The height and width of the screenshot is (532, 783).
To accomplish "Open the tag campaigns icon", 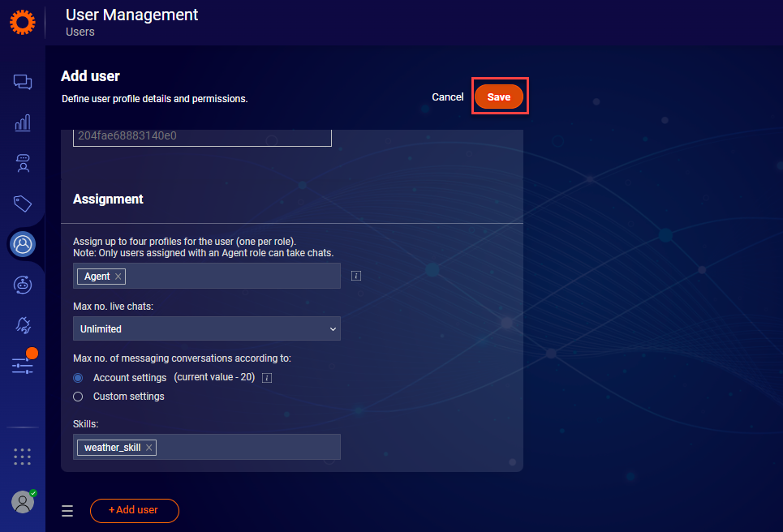I will 23,204.
